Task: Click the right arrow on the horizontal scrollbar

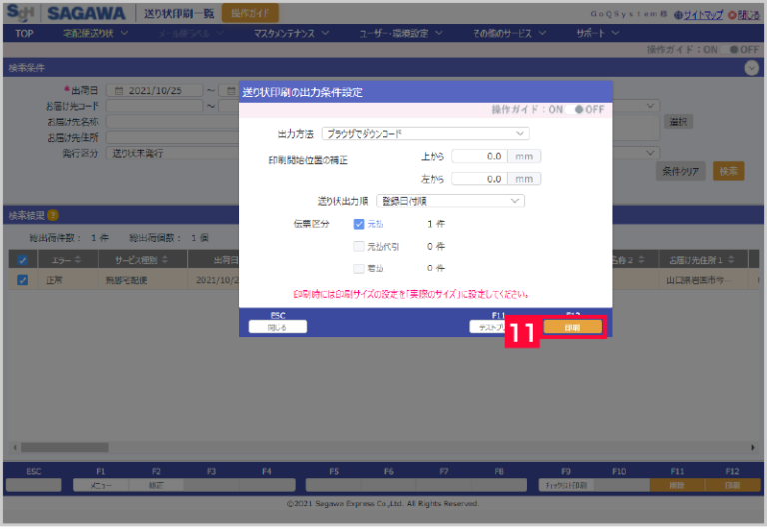Action: 753,448
